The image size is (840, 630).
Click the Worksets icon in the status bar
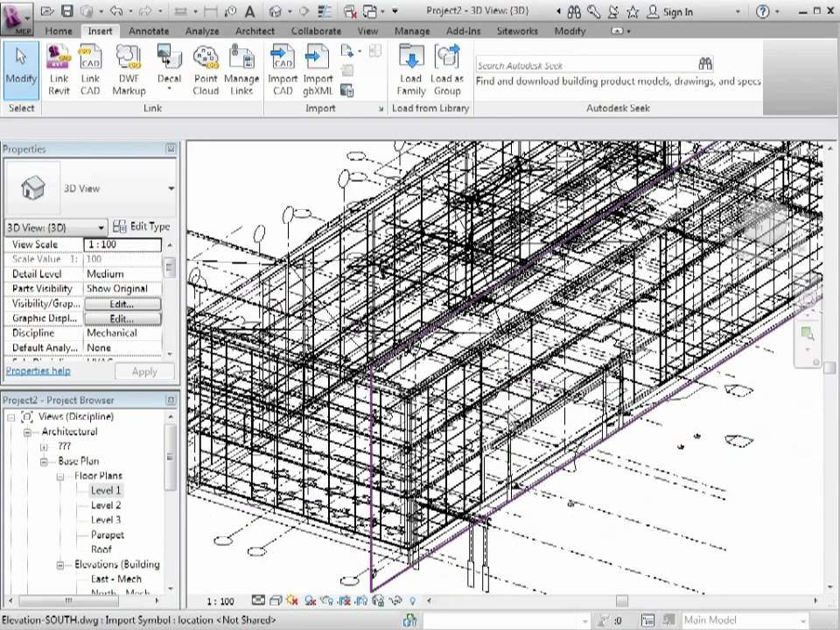click(409, 620)
